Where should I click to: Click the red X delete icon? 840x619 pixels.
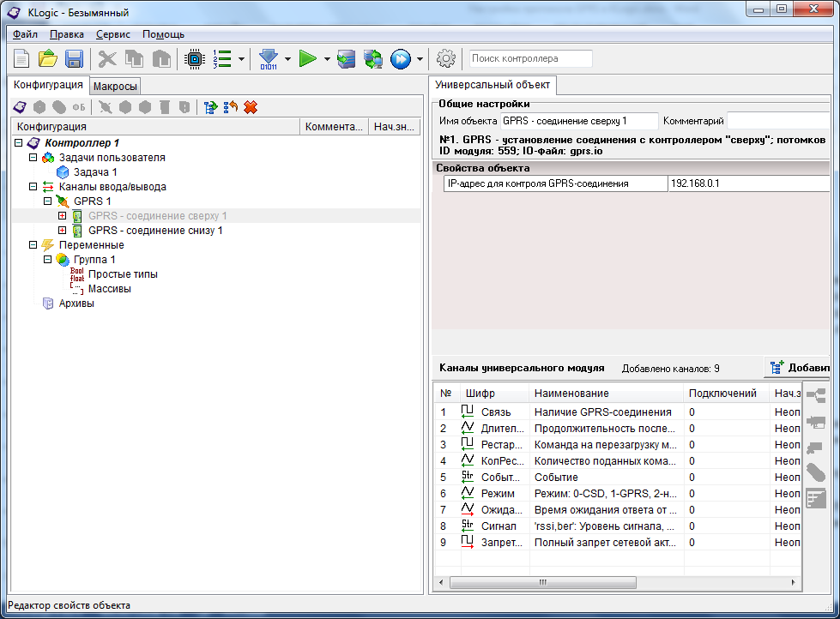[x=251, y=107]
